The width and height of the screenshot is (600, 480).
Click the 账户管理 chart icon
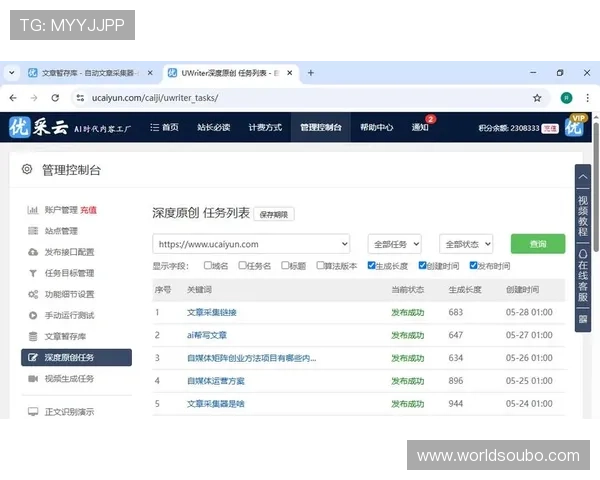pyautogui.click(x=33, y=210)
